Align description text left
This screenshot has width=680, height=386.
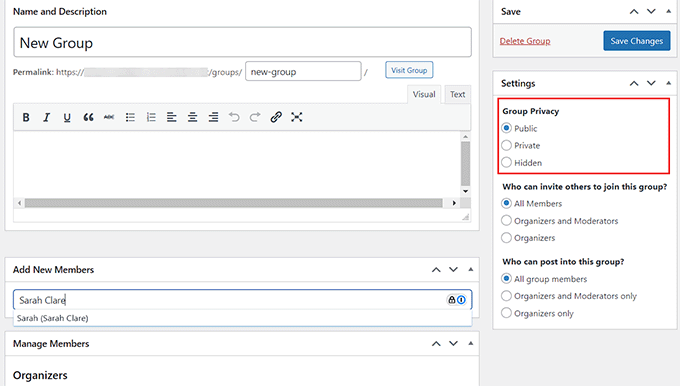pos(172,117)
